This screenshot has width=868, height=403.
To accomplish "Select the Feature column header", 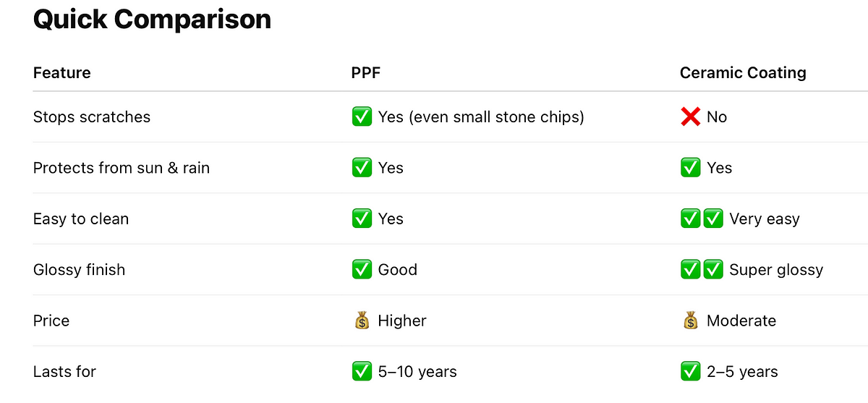I will pyautogui.click(x=62, y=73).
